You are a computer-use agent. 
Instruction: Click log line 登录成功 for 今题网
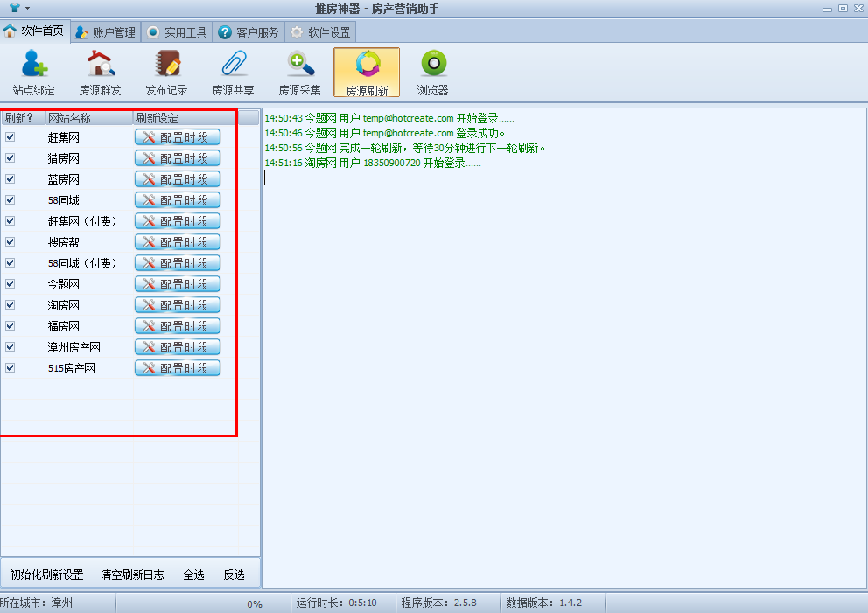pos(385,133)
